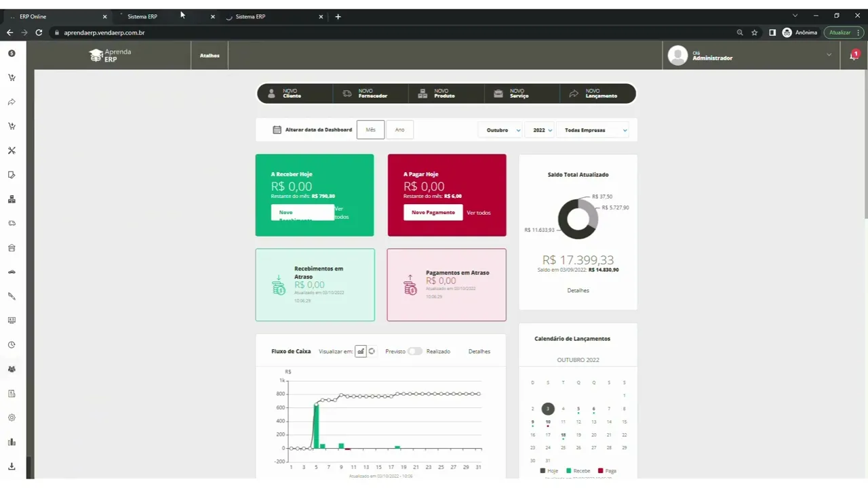Click the car icon in sidebar
Image resolution: width=868 pixels, height=488 pixels.
tap(12, 272)
